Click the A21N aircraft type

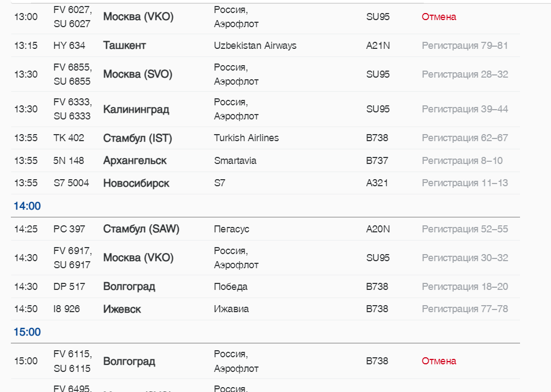378,46
